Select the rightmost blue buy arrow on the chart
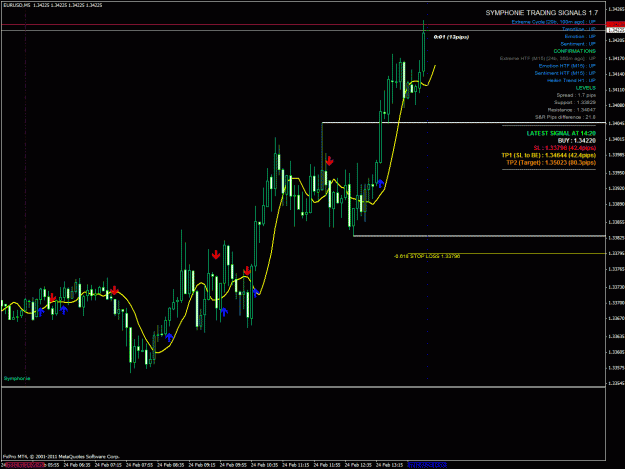 tap(381, 183)
